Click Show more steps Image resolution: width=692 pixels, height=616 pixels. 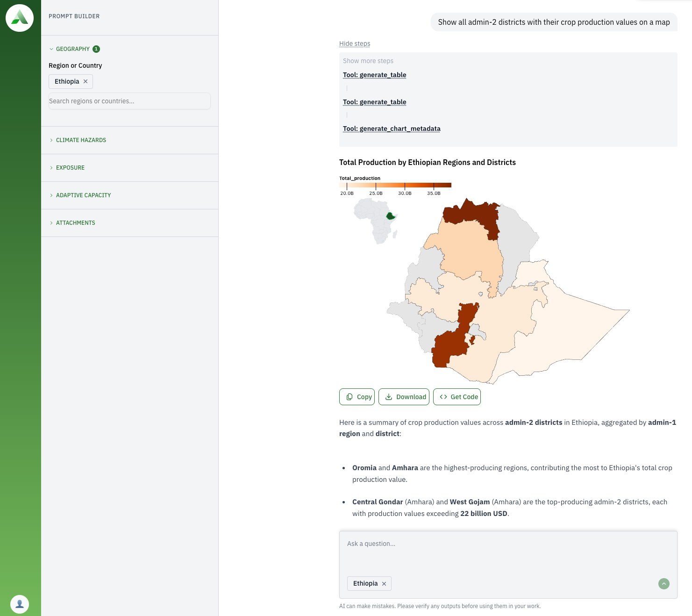(368, 61)
